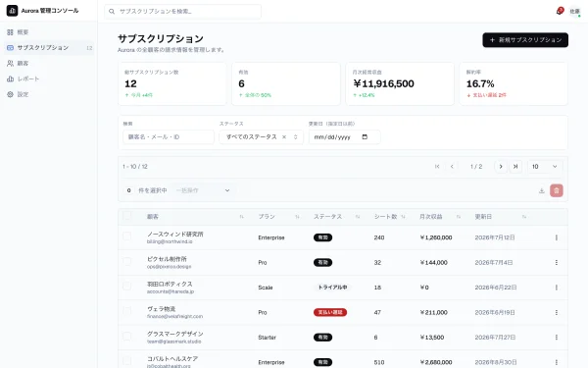Jump to last page
Screen dimensions: 588x368
coord(515,167)
